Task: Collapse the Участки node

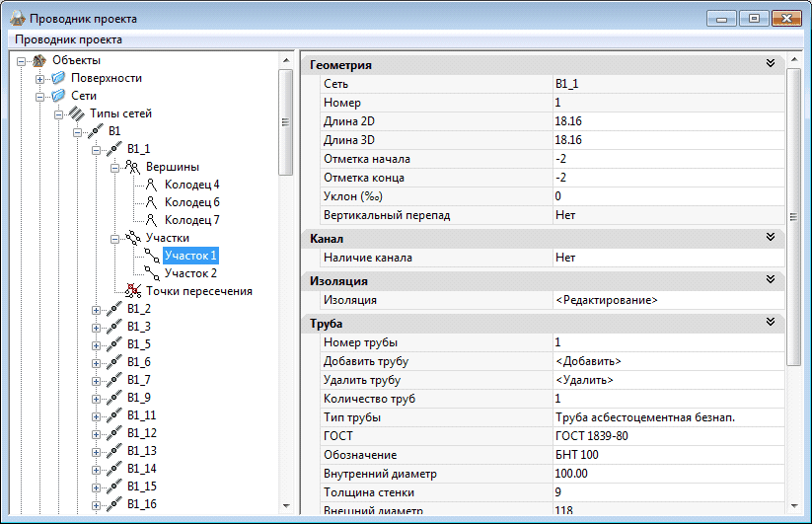Action: pyautogui.click(x=114, y=239)
